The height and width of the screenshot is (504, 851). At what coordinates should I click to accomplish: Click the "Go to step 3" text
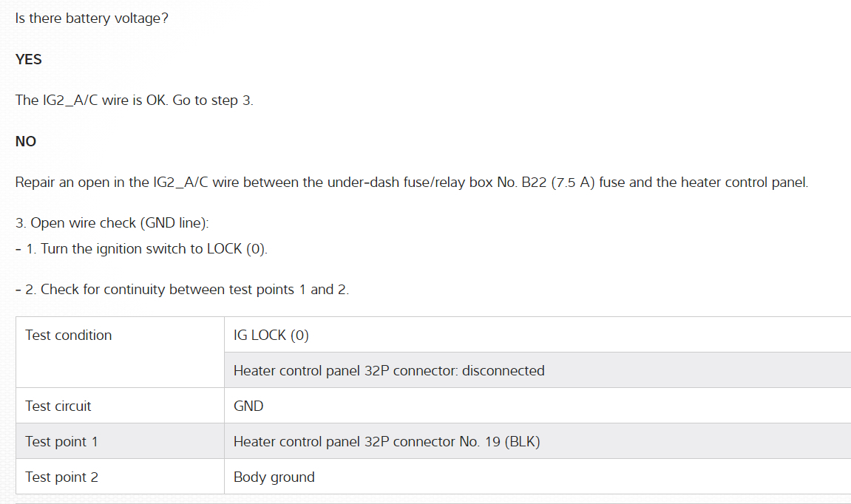tap(213, 101)
